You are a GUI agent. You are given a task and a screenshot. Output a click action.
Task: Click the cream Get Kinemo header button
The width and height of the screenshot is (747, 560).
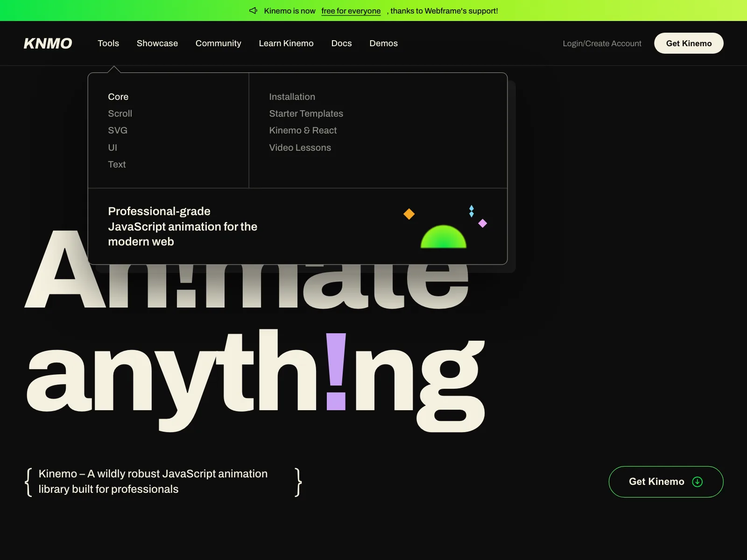coord(689,43)
